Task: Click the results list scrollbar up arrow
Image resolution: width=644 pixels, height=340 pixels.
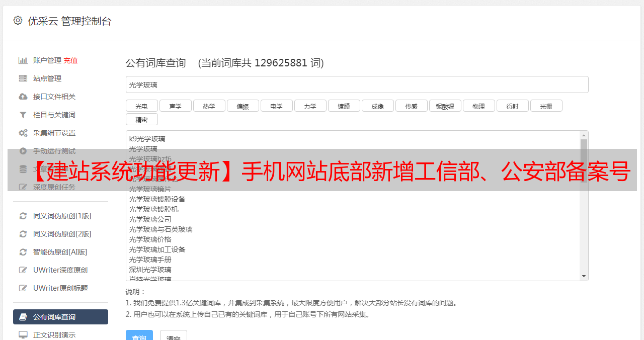Action: point(584,135)
